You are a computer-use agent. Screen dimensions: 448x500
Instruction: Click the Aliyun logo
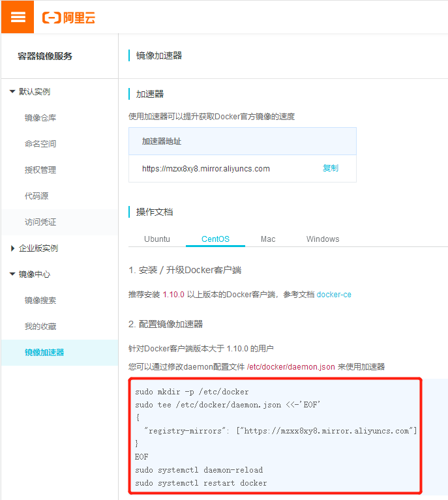68,18
